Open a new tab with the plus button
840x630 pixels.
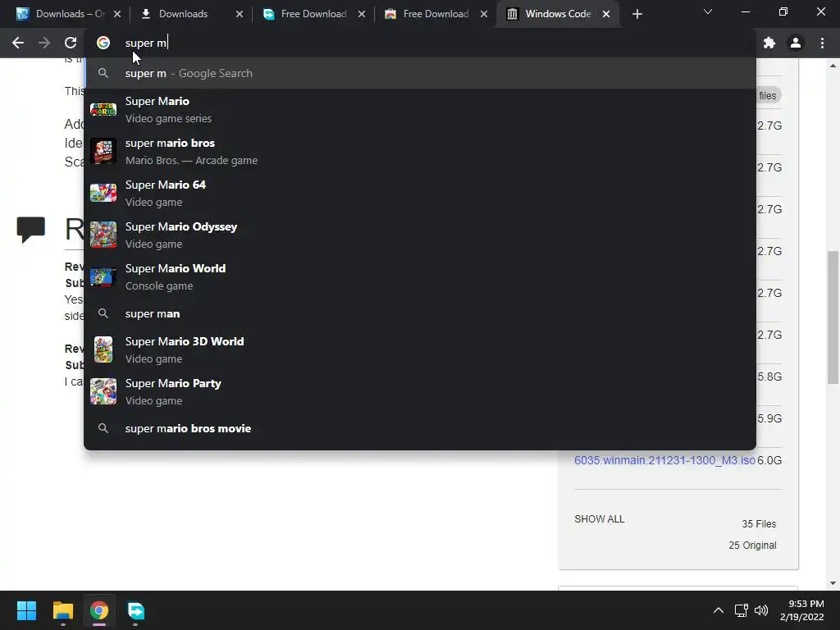point(637,14)
